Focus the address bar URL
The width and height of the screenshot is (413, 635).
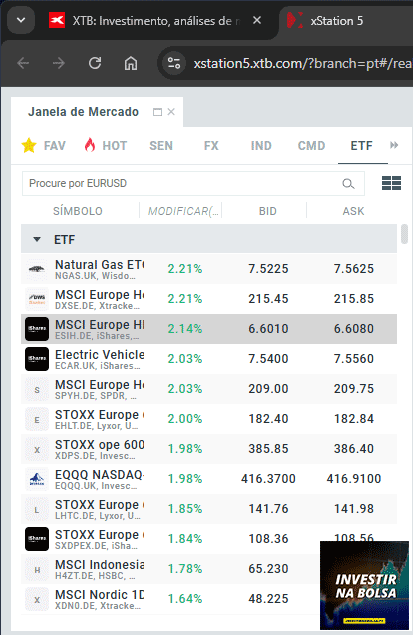point(302,64)
